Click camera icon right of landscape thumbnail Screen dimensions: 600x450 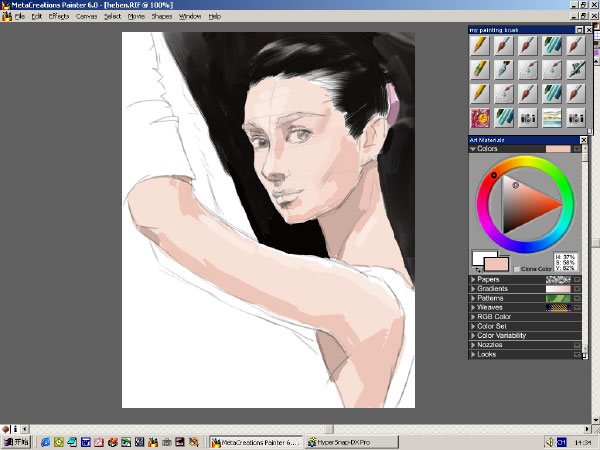click(576, 118)
